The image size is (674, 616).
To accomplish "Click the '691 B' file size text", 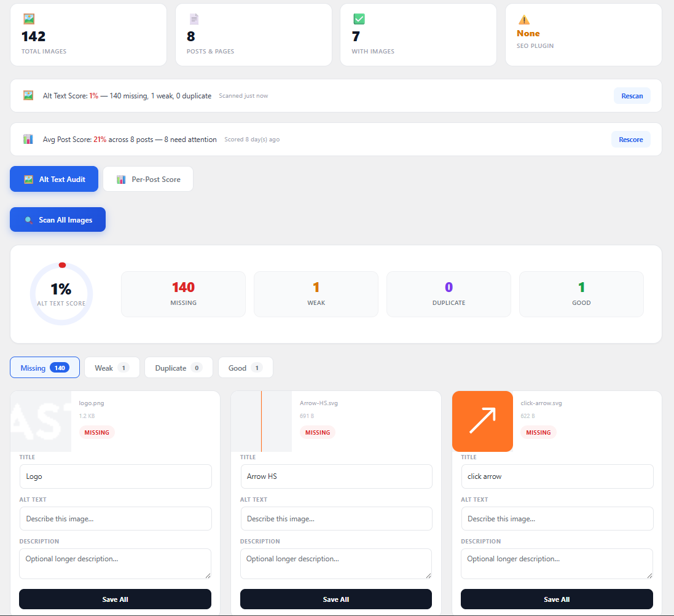I will 307,416.
